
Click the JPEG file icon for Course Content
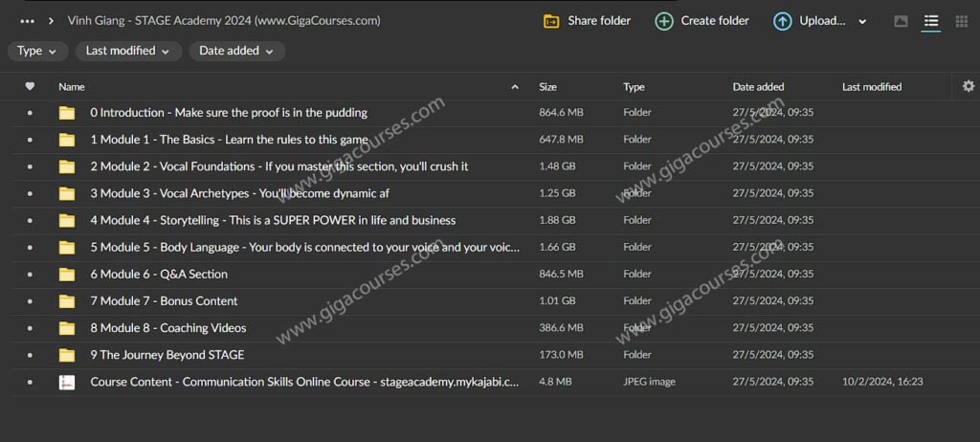point(67,382)
